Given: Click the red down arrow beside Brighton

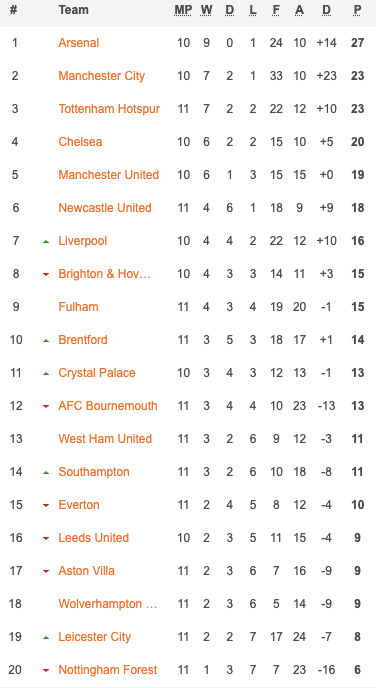Looking at the screenshot, I should 46,275.
